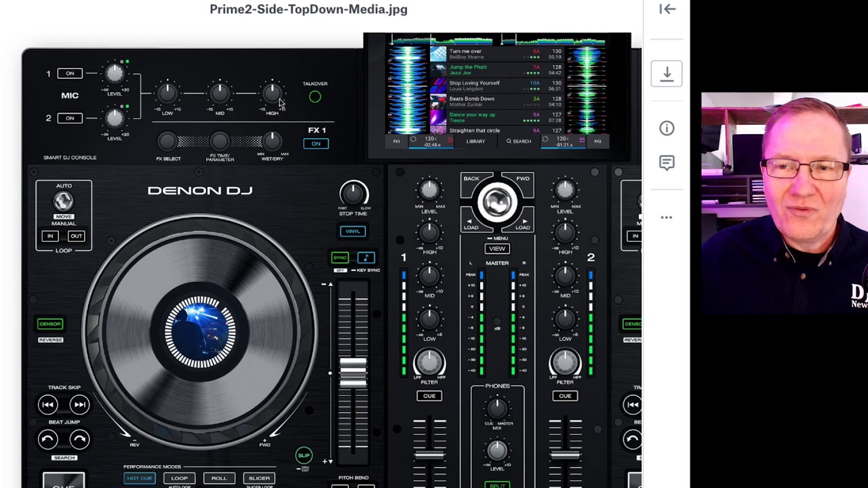Collapse the sidebar with the arrow icon
This screenshot has height=488, width=868.
click(667, 9)
